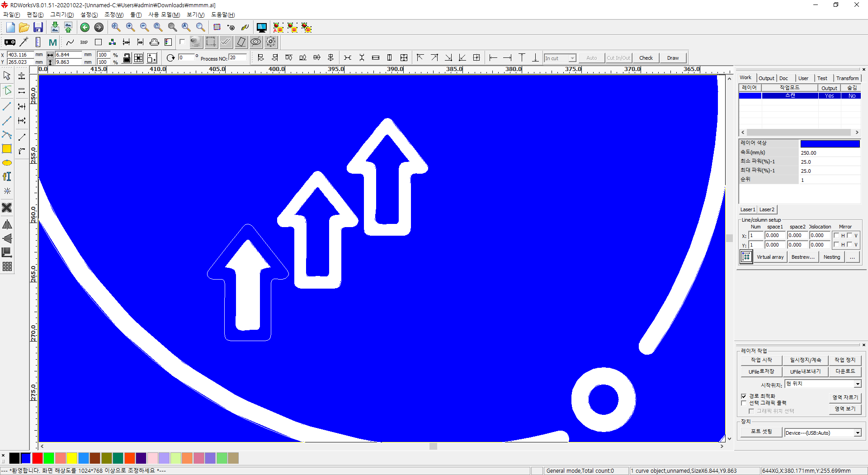Screen dimensions: 868x475
Task: Click the 일시정지/계속 button
Action: tap(806, 360)
